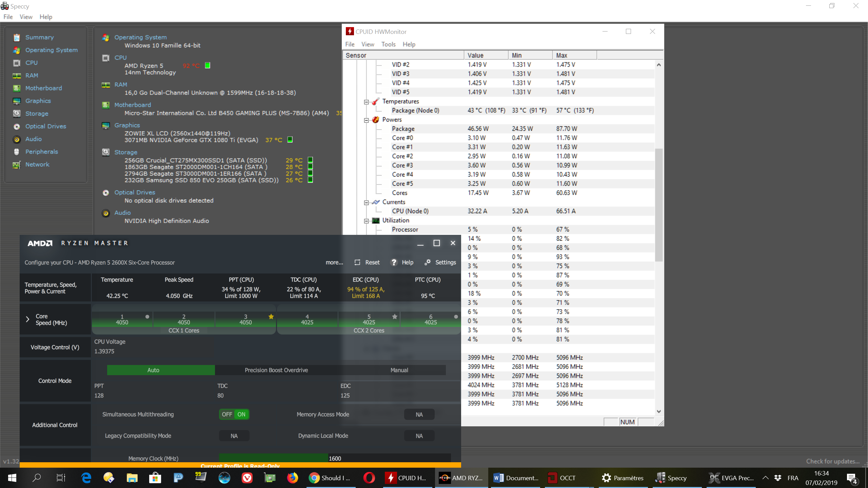This screenshot has height=488, width=868.
Task: Open Summary section in Speccy sidebar
Action: coord(39,37)
